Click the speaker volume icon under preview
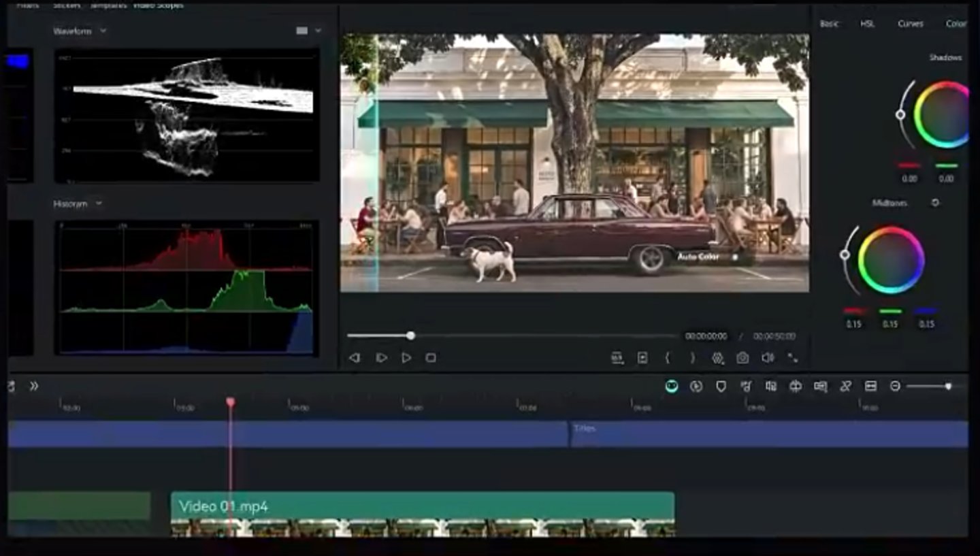The image size is (980, 556). 768,357
